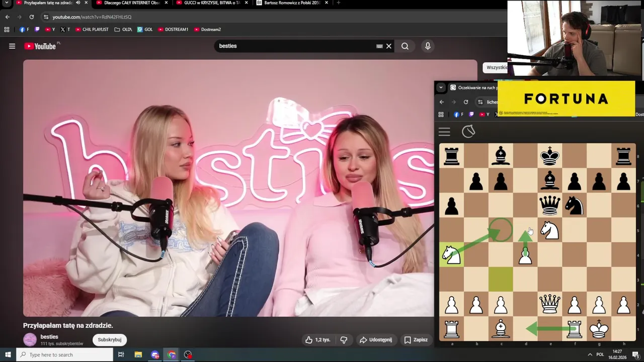Open the YouTube guide hamburger menu
The height and width of the screenshot is (362, 644).
tap(12, 46)
